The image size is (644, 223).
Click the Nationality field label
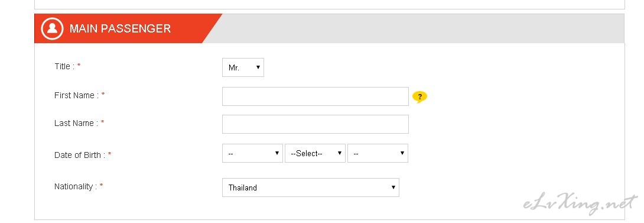click(x=76, y=186)
